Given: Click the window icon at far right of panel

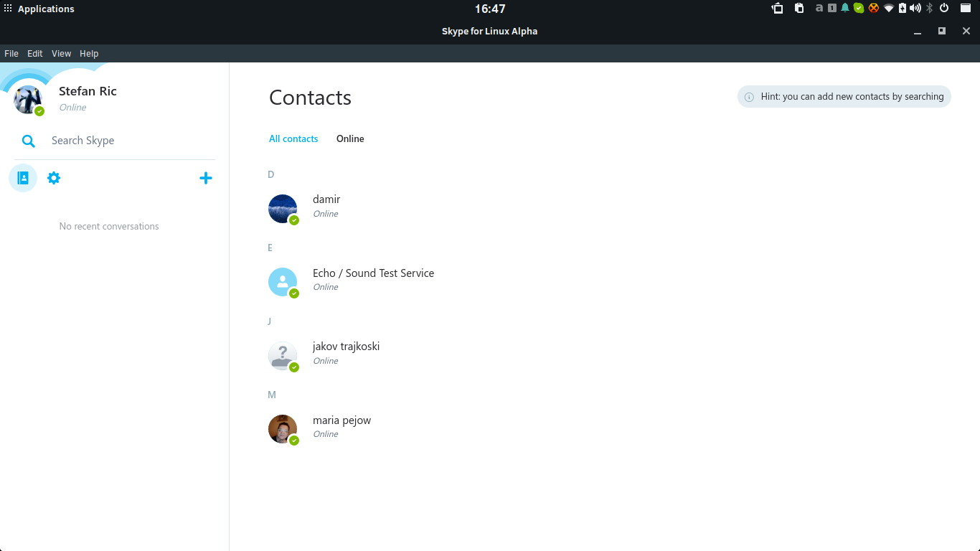Looking at the screenshot, I should coord(966,8).
